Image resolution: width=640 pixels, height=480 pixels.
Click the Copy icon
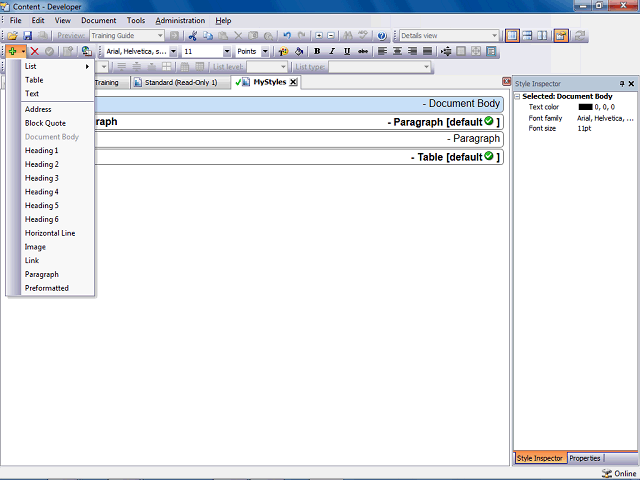point(208,36)
